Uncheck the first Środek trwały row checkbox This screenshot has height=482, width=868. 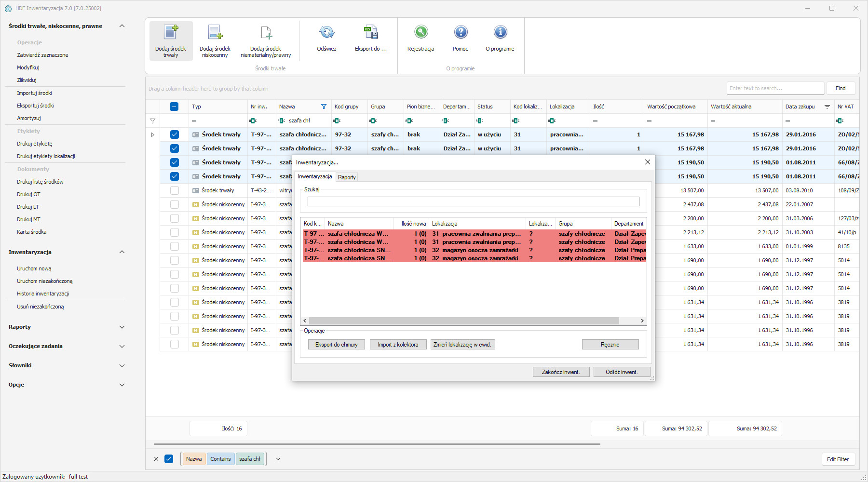[x=175, y=134]
